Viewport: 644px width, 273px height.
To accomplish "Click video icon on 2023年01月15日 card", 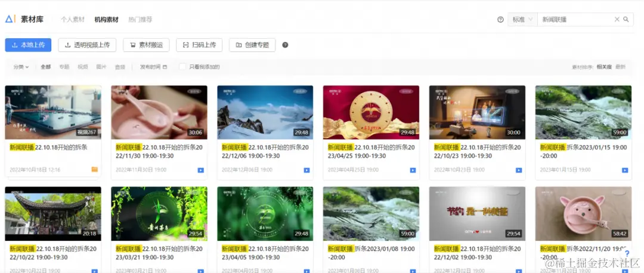I will click(625, 170).
